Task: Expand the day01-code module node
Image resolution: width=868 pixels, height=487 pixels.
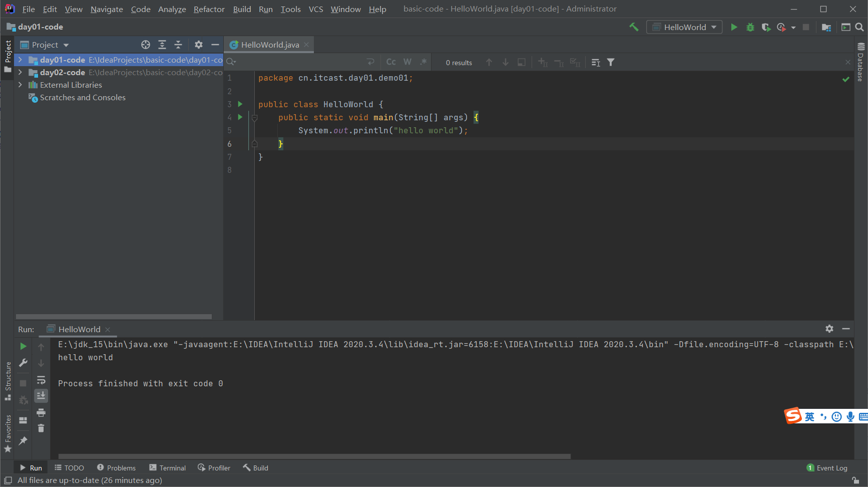Action: [x=20, y=60]
